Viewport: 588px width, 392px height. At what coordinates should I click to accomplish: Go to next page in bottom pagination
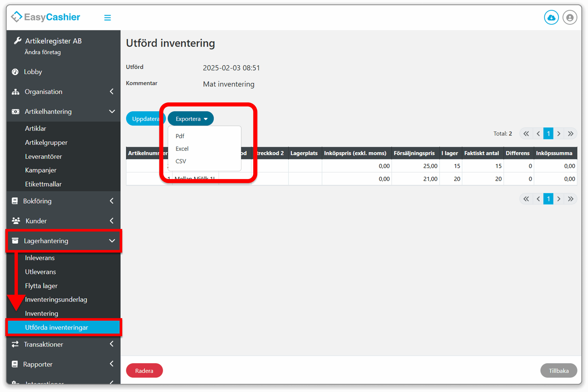(x=559, y=199)
